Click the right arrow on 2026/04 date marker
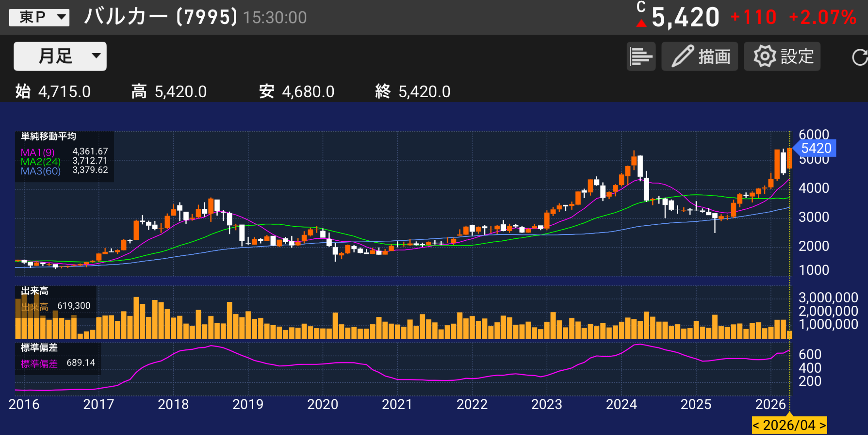Viewport: 868px width, 435px height. click(x=822, y=425)
